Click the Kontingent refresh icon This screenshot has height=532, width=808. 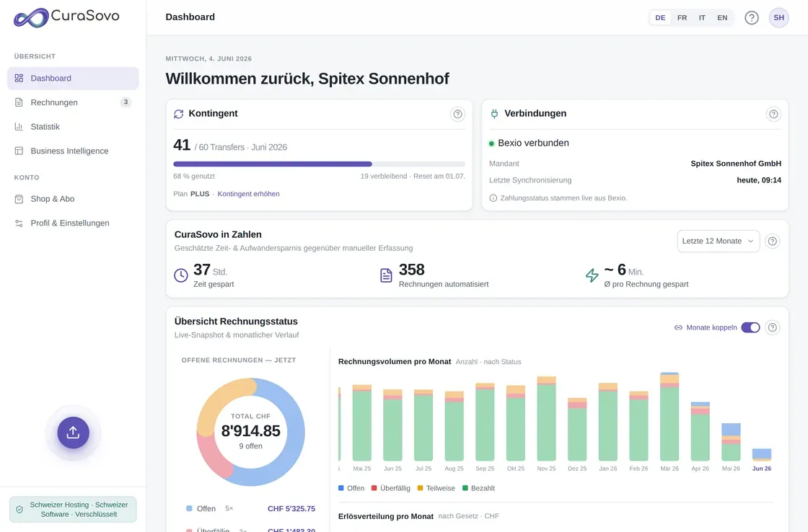click(x=179, y=114)
